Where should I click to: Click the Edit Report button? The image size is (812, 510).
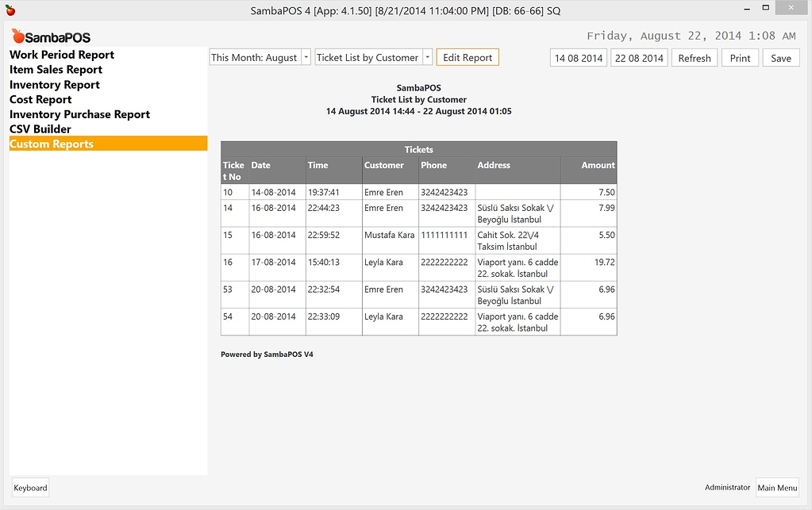tap(467, 57)
